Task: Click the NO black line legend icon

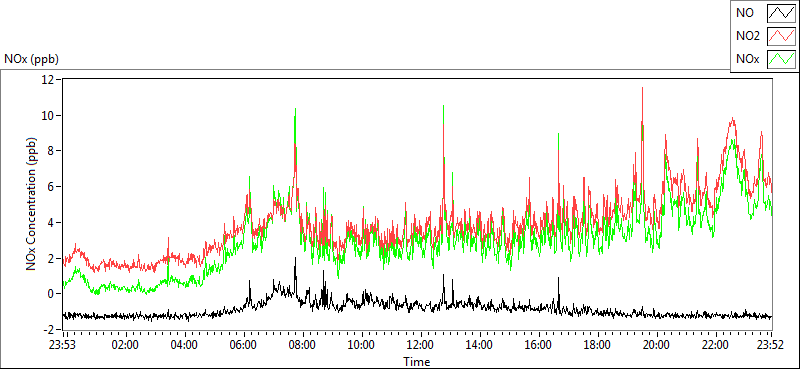Action: click(782, 13)
